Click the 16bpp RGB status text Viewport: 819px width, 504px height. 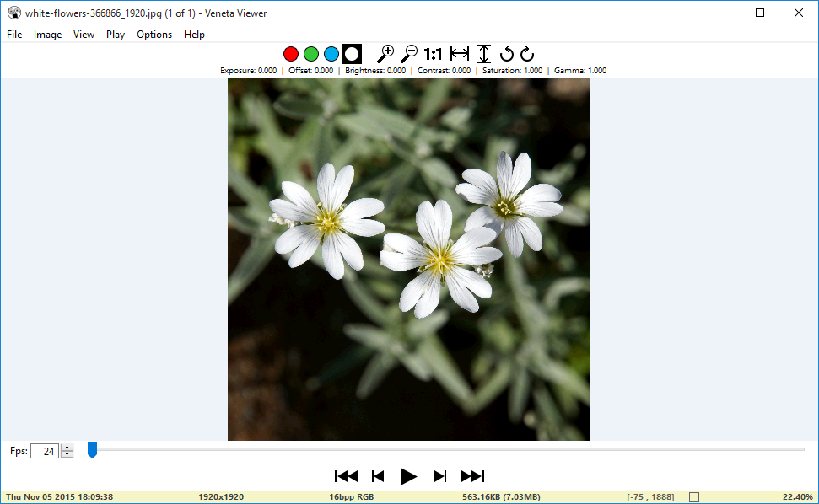click(352, 496)
